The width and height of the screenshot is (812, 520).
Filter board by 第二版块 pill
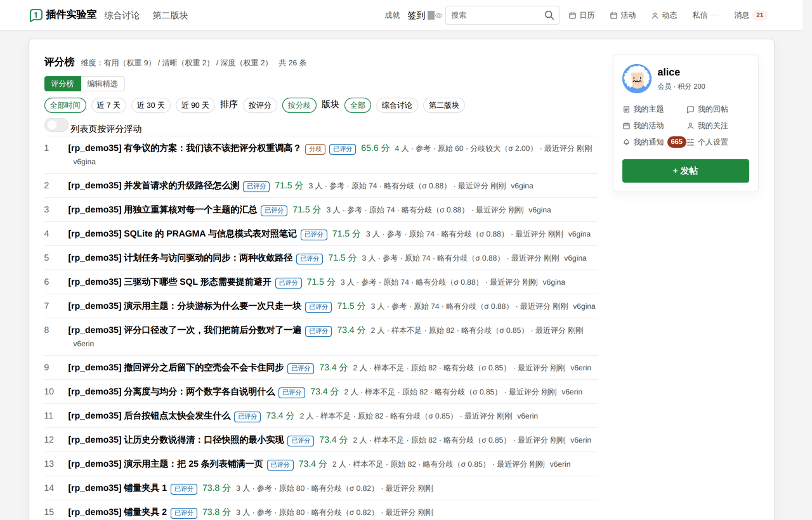(444, 105)
